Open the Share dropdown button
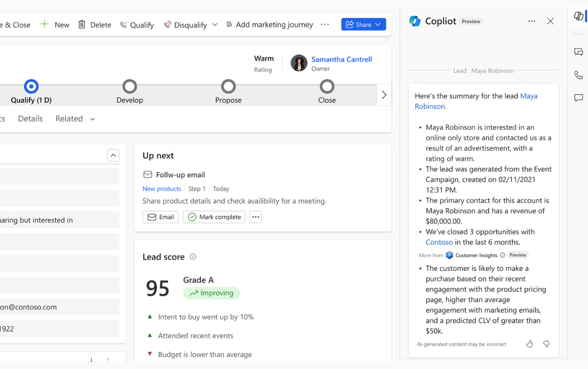 [364, 24]
